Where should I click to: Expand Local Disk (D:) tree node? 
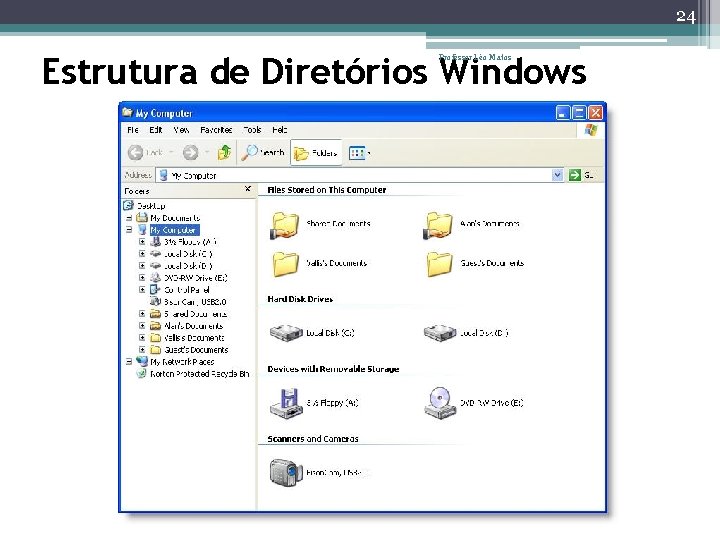tap(142, 265)
